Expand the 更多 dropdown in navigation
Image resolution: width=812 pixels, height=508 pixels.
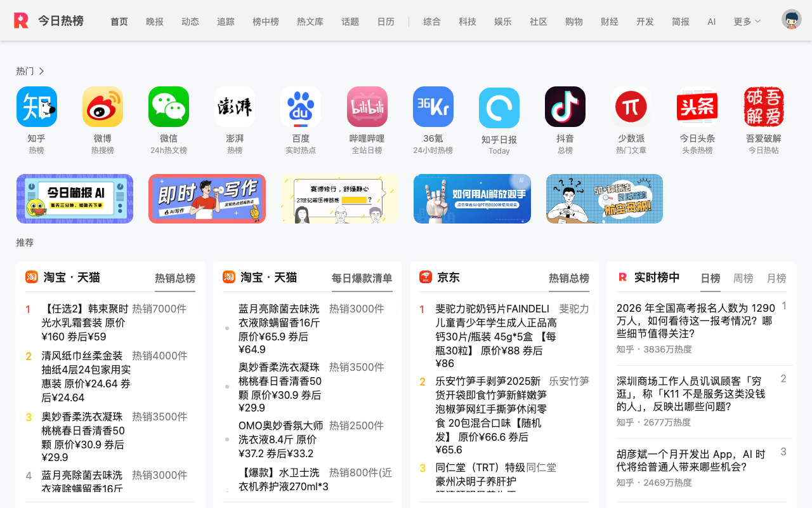tap(747, 22)
